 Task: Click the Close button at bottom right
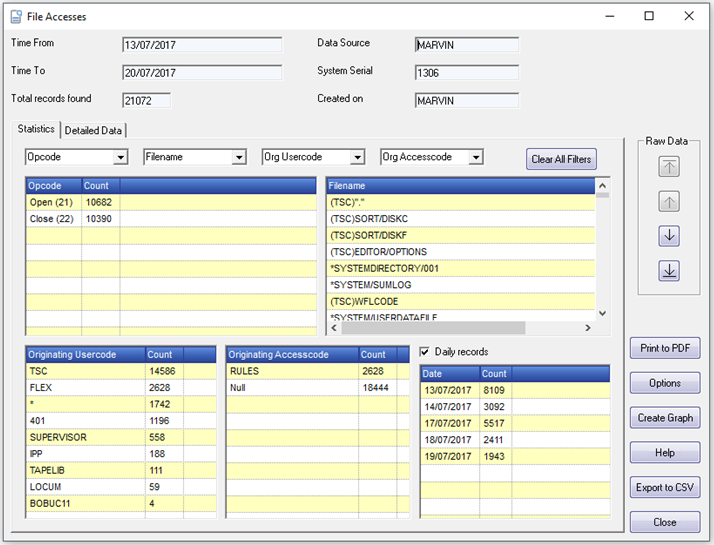coord(665,522)
